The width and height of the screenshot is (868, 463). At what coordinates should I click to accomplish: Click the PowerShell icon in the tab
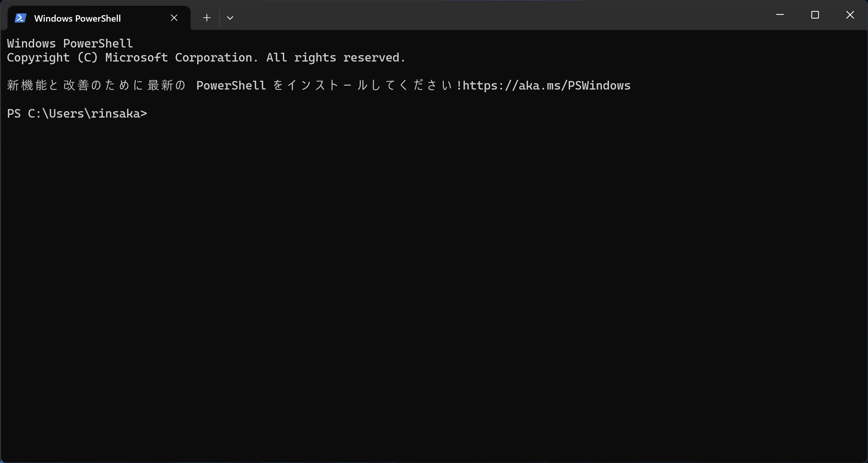click(x=20, y=18)
